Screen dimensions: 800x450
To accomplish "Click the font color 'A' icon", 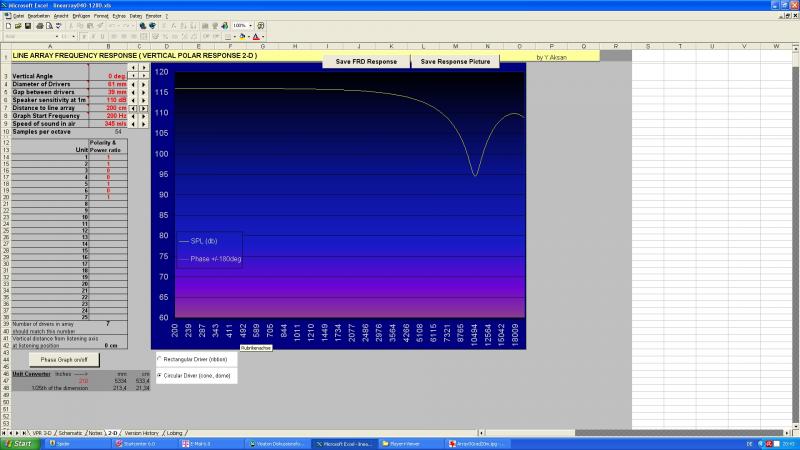I will tap(258, 36).
